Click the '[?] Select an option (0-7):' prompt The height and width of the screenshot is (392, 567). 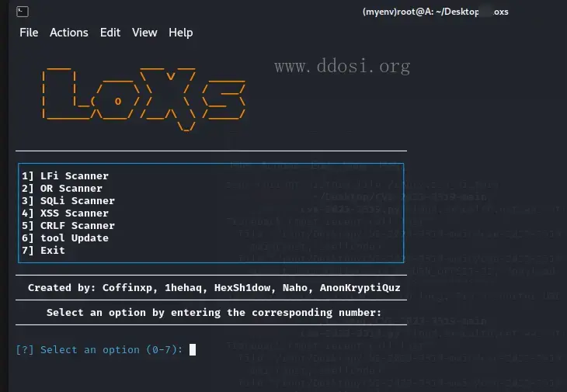[99, 350]
